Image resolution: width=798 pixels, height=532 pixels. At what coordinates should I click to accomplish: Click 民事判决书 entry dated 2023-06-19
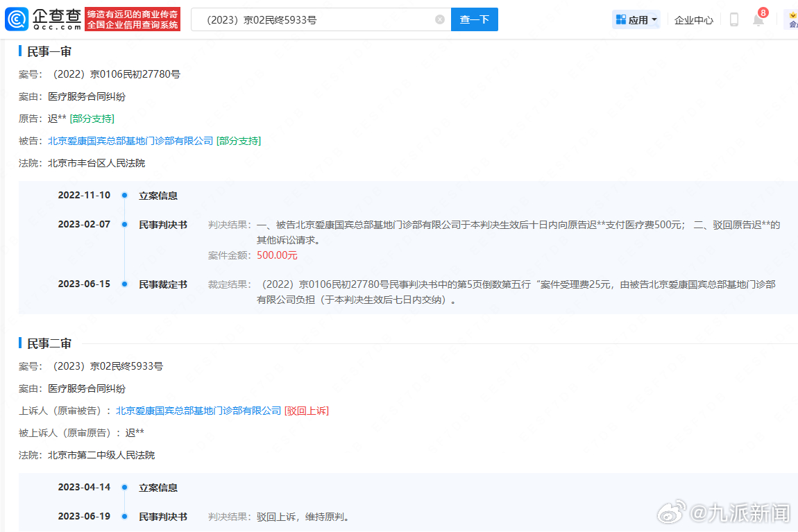pyautogui.click(x=163, y=517)
